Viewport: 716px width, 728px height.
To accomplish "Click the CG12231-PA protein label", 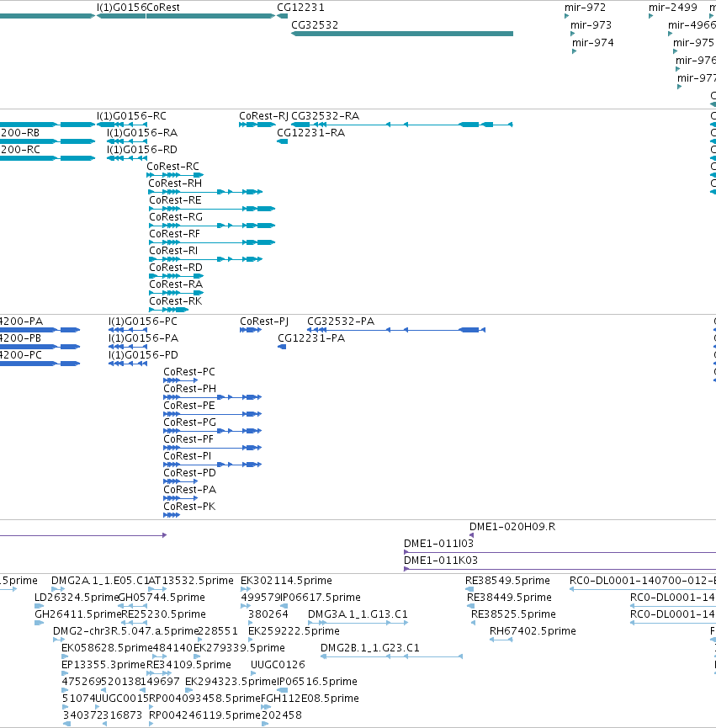I will [x=311, y=338].
